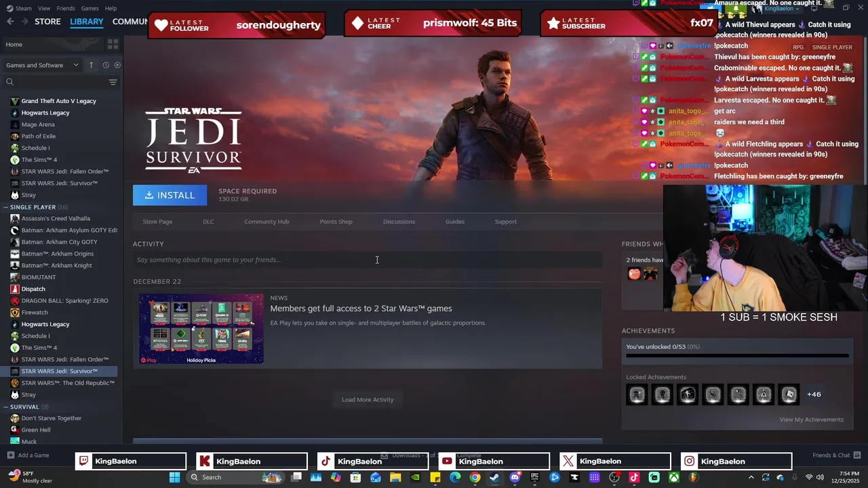Open the Guides link

455,222
